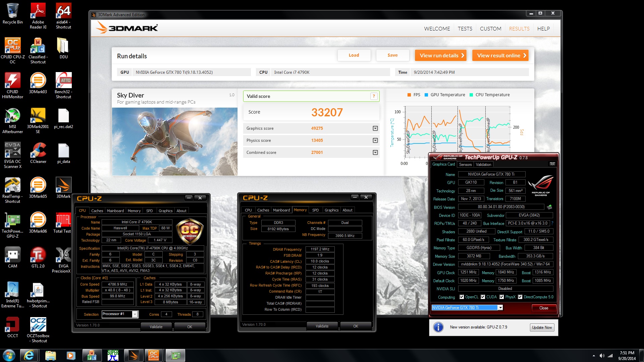Click the Save button in Run details
Screen dimensions: 644x362
(392, 55)
